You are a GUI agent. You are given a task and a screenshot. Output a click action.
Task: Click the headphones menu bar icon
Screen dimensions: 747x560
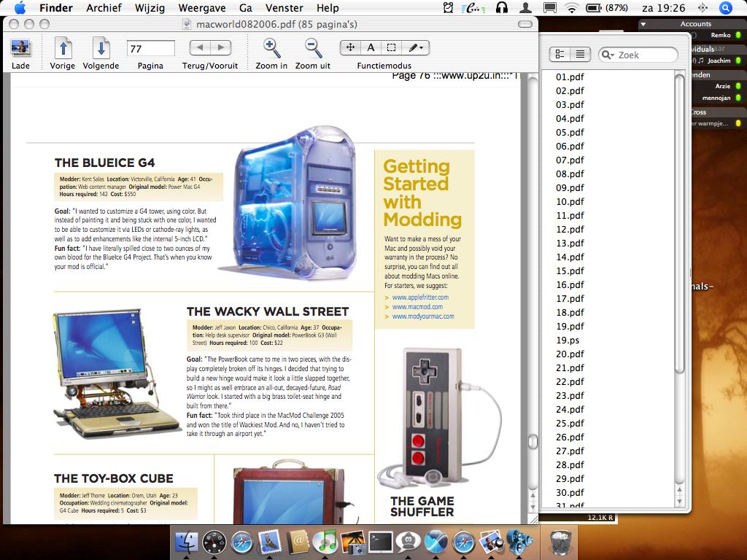point(502,7)
